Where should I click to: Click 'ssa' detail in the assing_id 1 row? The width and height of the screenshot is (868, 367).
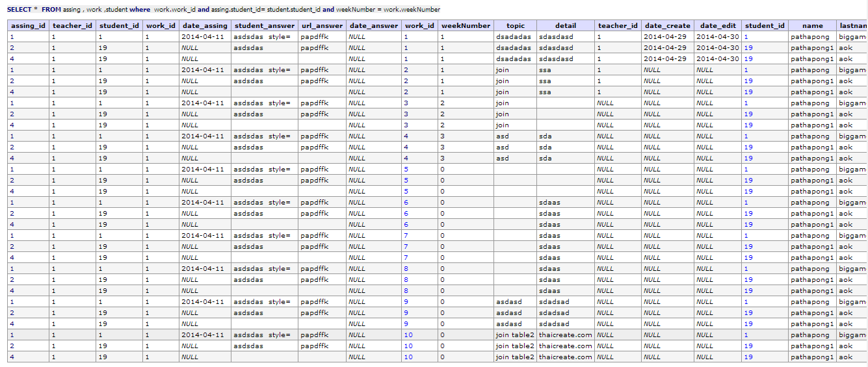pos(545,70)
